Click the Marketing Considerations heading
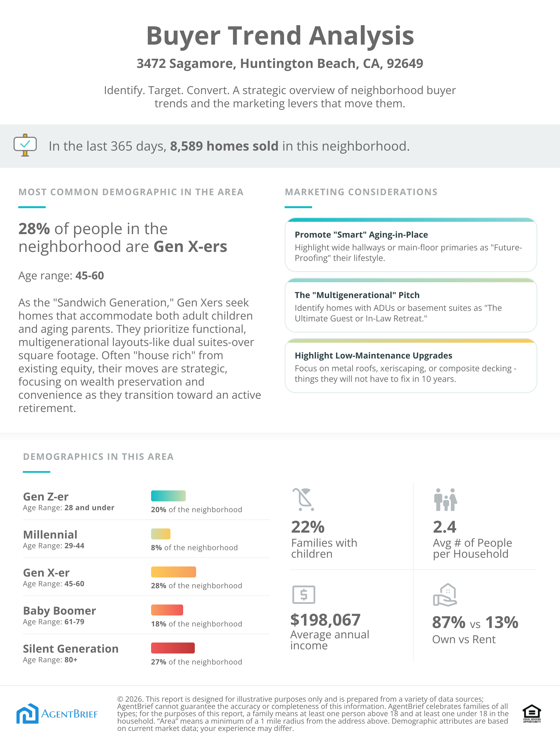The image size is (560, 741). pos(361,192)
